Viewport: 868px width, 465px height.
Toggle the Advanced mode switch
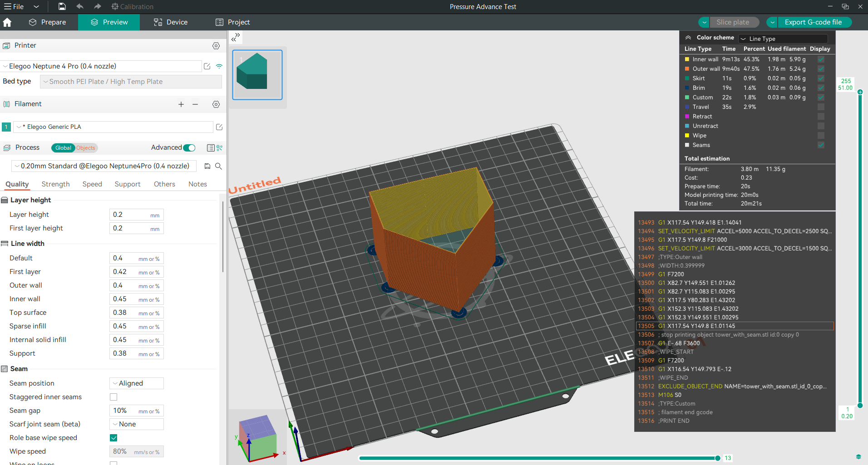189,148
